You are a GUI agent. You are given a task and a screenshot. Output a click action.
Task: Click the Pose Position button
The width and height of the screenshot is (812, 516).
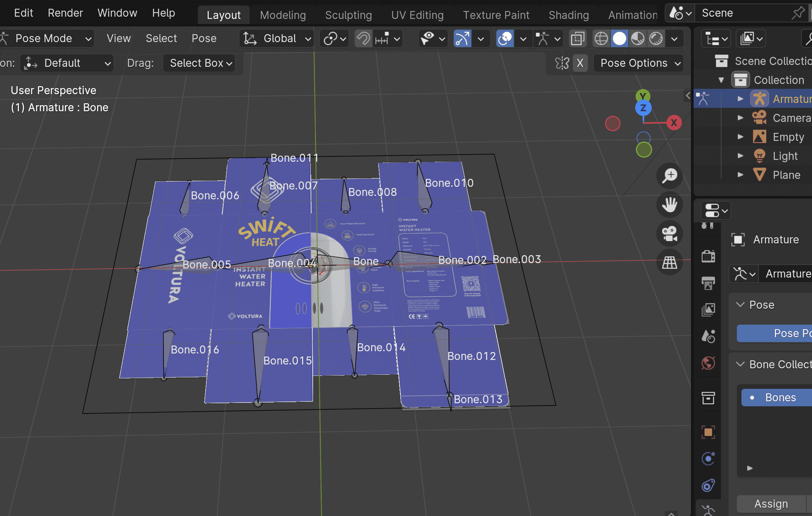click(x=774, y=333)
